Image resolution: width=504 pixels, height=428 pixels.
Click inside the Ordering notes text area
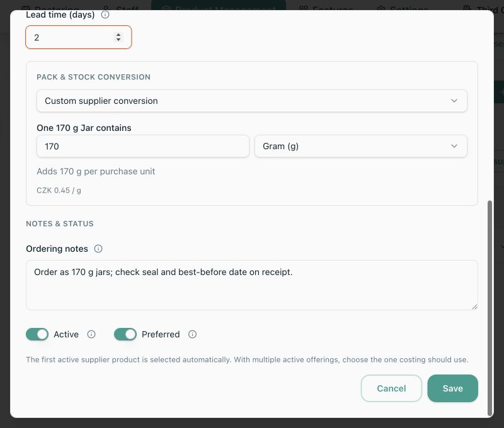pos(251,285)
